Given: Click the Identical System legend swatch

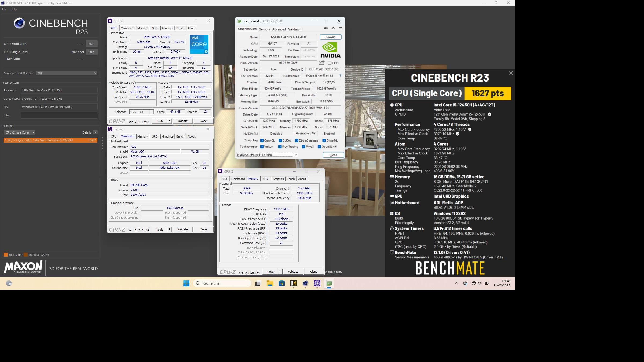Looking at the screenshot, I should (25, 255).
